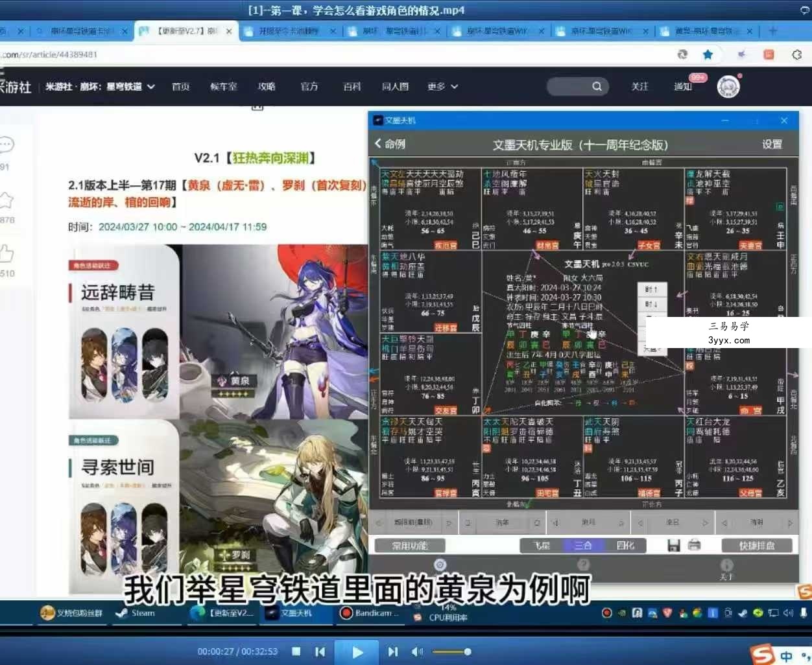The height and width of the screenshot is (665, 812).
Task: Click the 文墨天机 taskbar button
Action: tap(296, 612)
